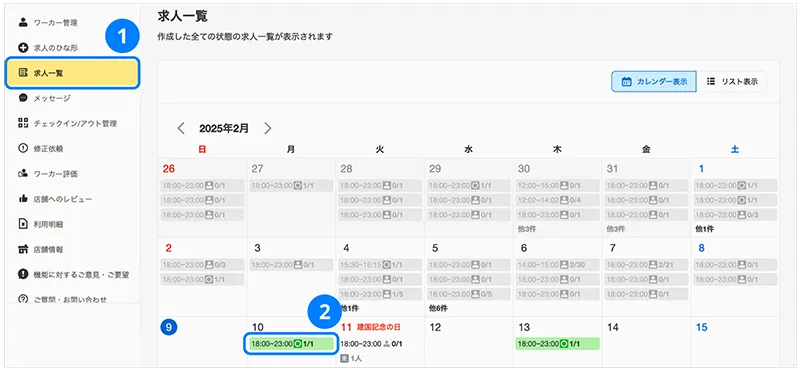Screen dimensions: 800x371
Task: Open the 18:00~23:00 job on the 3rd
Action: pos(291,265)
